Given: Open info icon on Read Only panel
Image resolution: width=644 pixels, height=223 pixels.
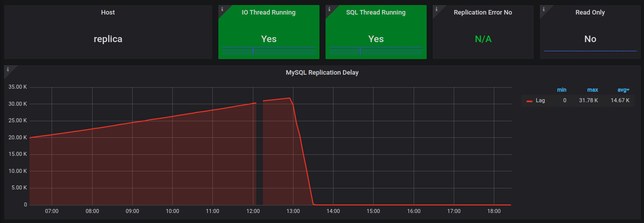Looking at the screenshot, I should pos(543,9).
